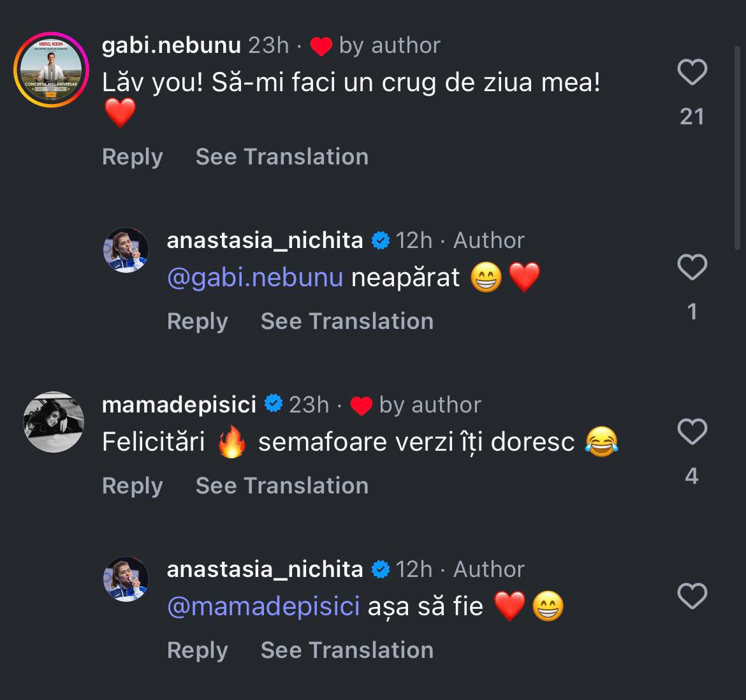Tap anastasia_nichita avatar on "neapărat" reply
Screen dimensions: 746x700
click(x=126, y=249)
